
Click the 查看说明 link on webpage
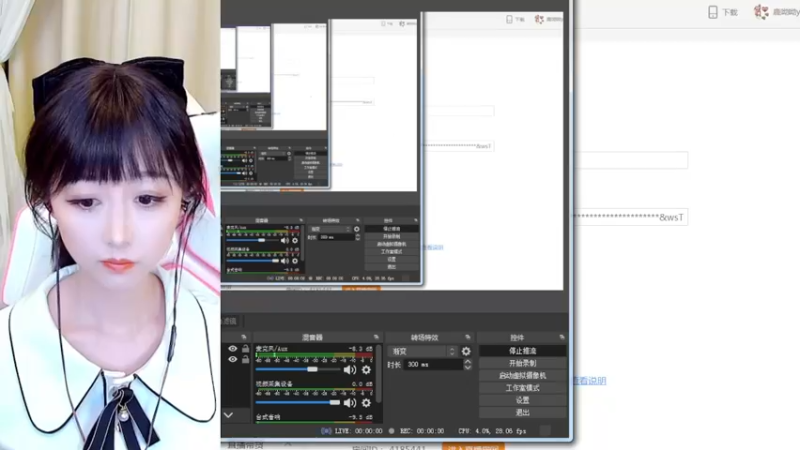coord(590,381)
